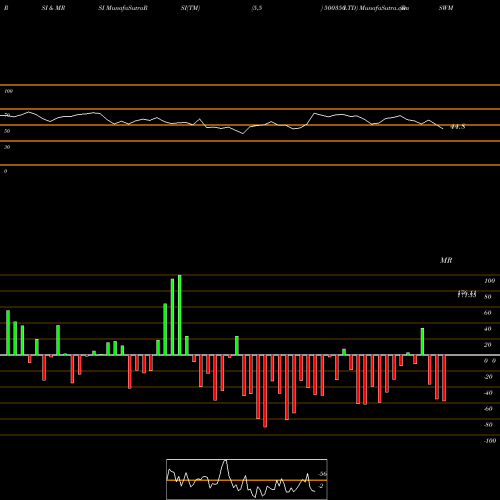500x500 pixels.
Task: Click the 'SI(TM)' header label
Action: tap(190, 8)
